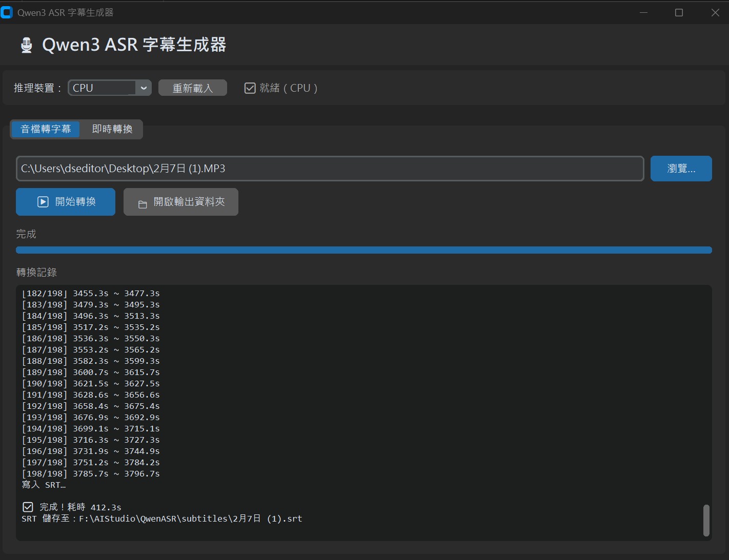The width and height of the screenshot is (729, 560).
Task: Click the 重新載入 button
Action: 193,88
